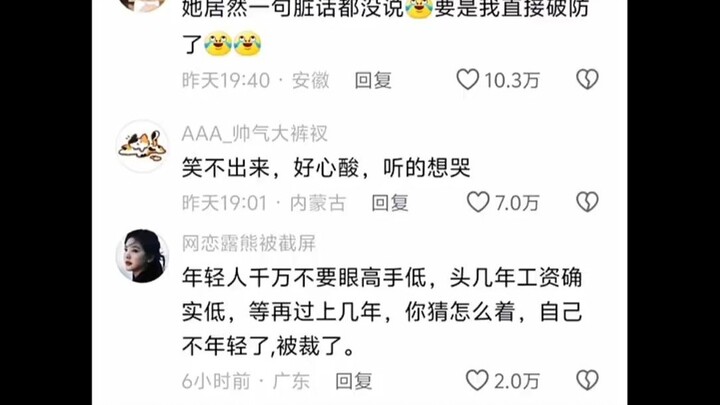This screenshot has height=405, width=720.
Task: Select the comment starting 年轻人千万不要眼高手低
Action: (x=382, y=312)
